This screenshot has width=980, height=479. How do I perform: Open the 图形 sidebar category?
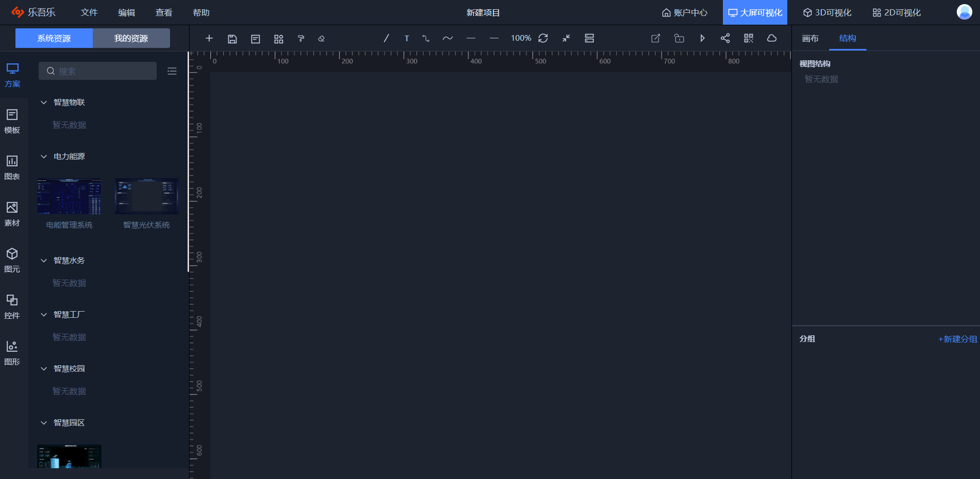[x=12, y=353]
